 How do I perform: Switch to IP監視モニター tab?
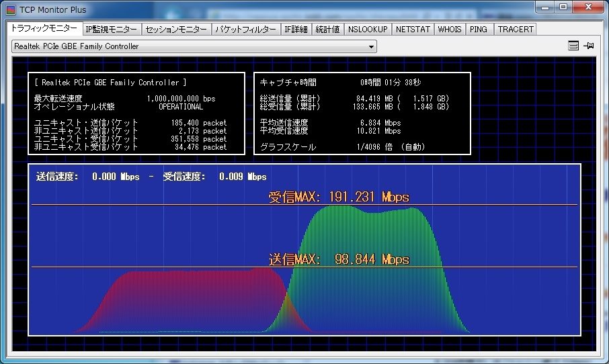(x=112, y=30)
